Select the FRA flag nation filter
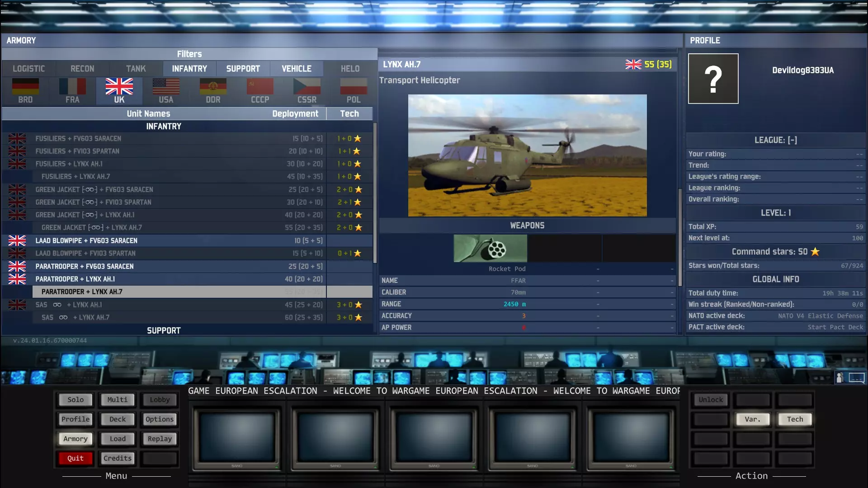868x488 pixels. (x=72, y=90)
